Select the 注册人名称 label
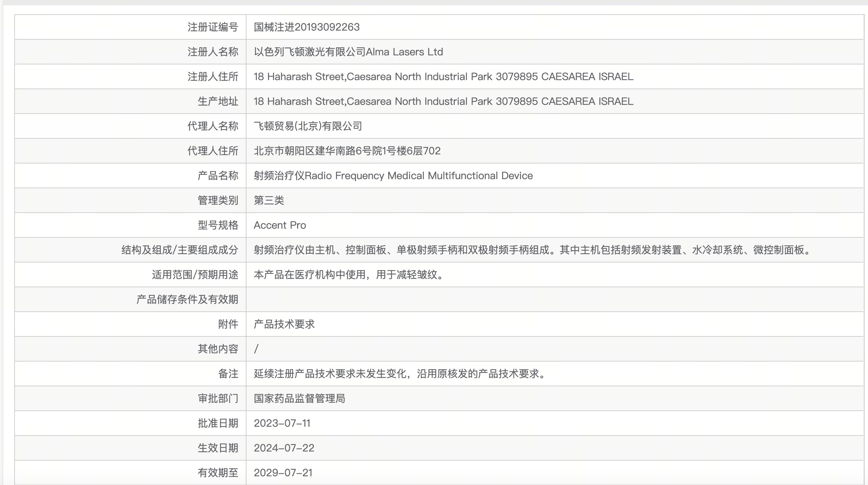 [213, 52]
